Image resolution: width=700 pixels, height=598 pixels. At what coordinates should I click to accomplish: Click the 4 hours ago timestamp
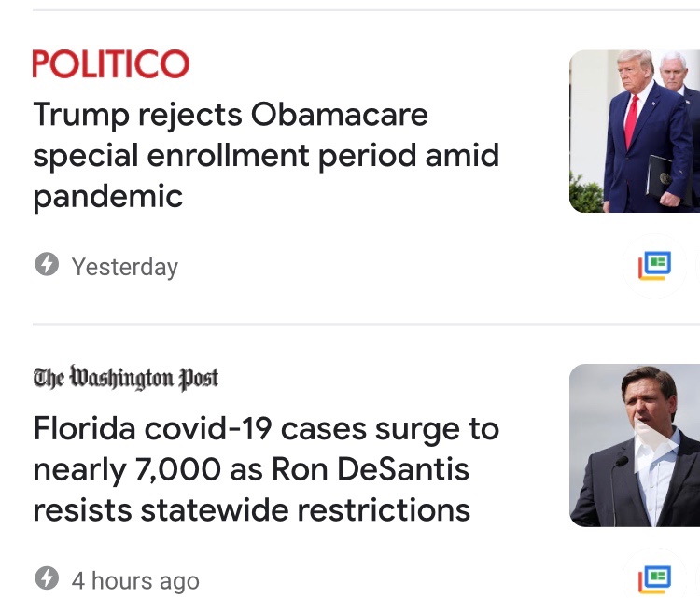pos(135,580)
